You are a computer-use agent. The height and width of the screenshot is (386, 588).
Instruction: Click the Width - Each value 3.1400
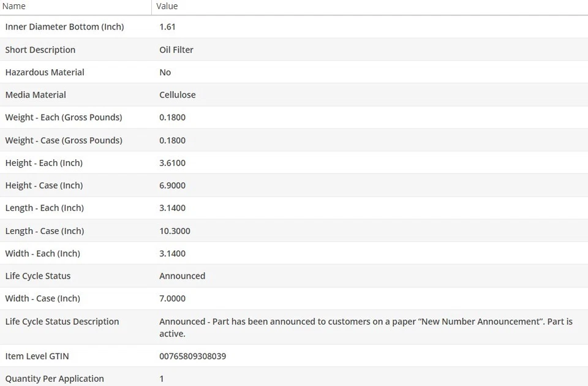(x=173, y=254)
